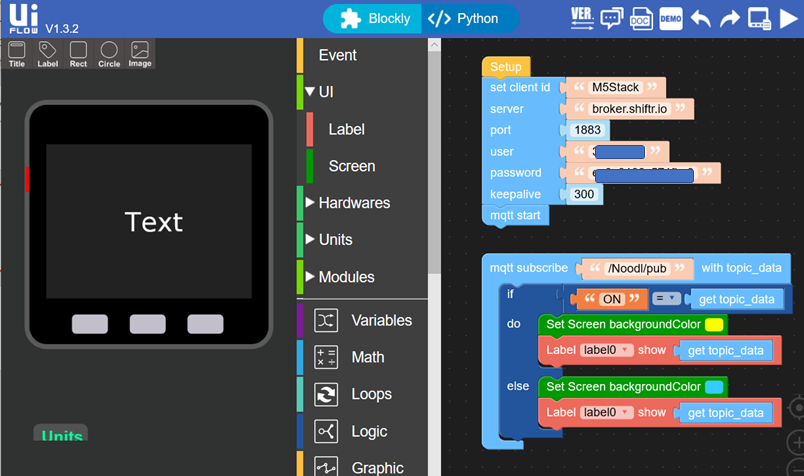
Task: Click the UiFlow logo
Action: tap(23, 18)
